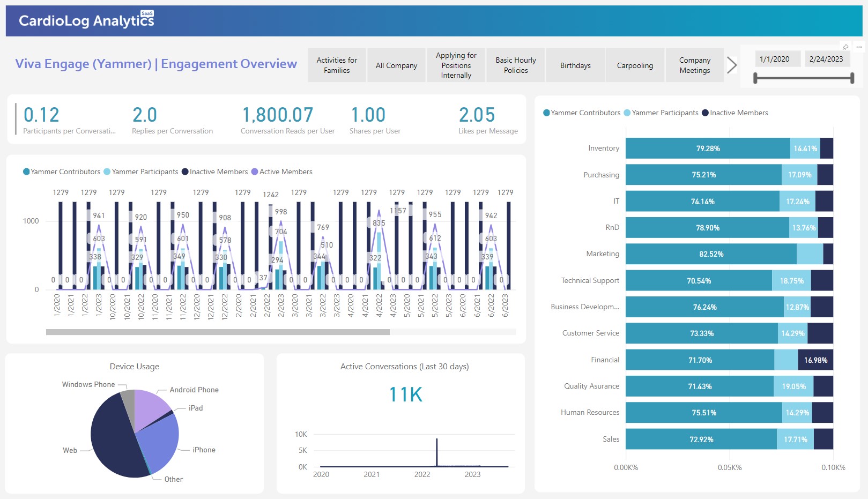The width and height of the screenshot is (868, 499).
Task: Click the Viva Engage Engagement Overview title
Action: pyautogui.click(x=156, y=64)
